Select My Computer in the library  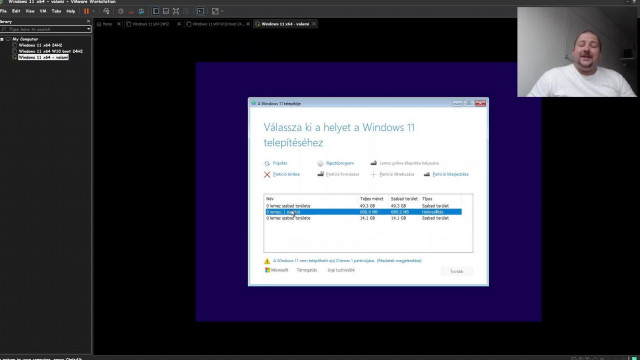coord(25,39)
